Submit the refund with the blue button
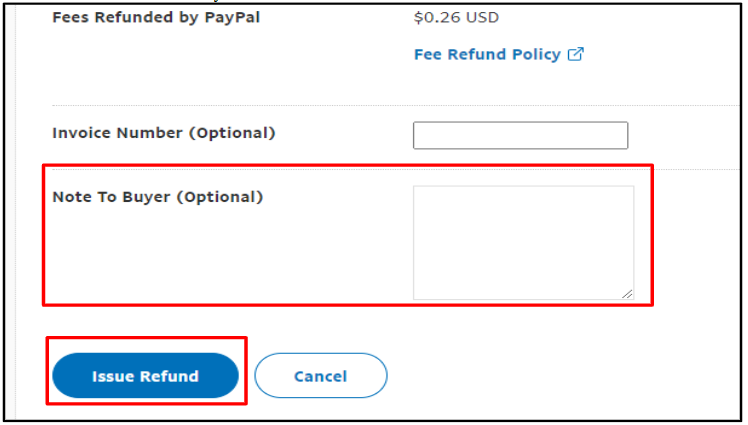 click(x=145, y=376)
